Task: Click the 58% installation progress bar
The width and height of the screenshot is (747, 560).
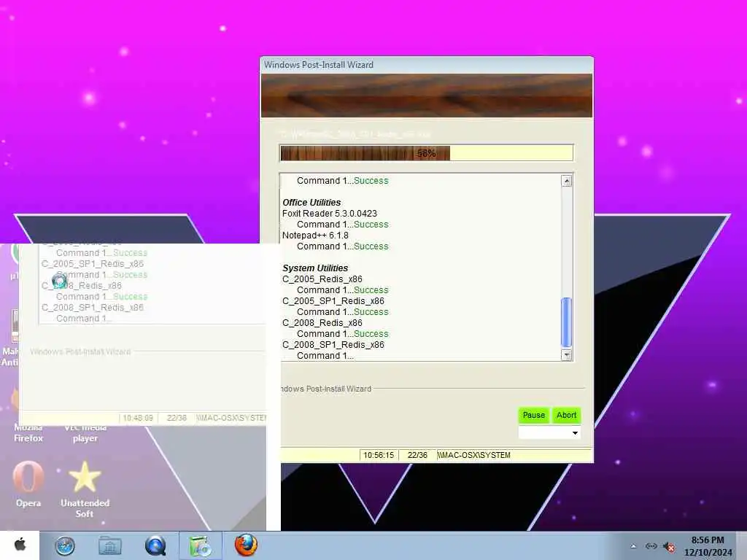Action: pyautogui.click(x=426, y=153)
